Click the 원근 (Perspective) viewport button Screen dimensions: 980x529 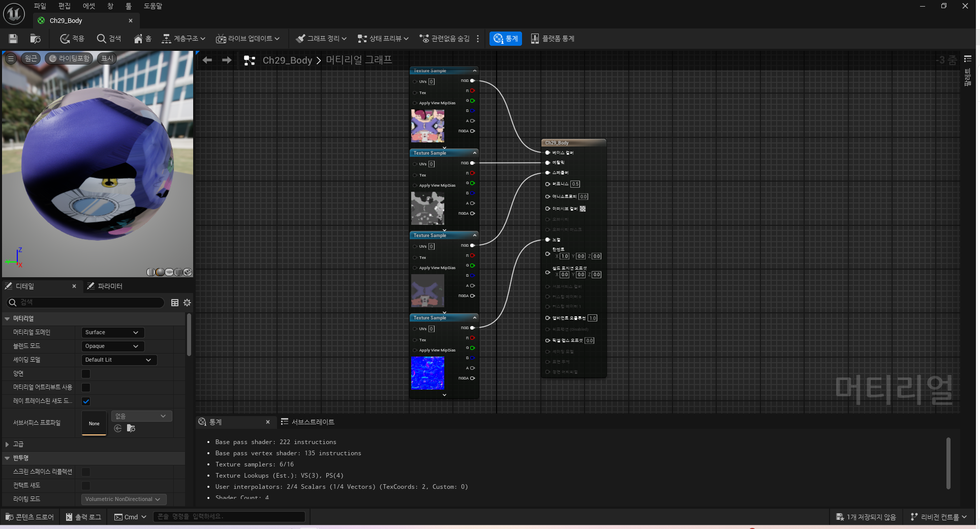tap(31, 58)
